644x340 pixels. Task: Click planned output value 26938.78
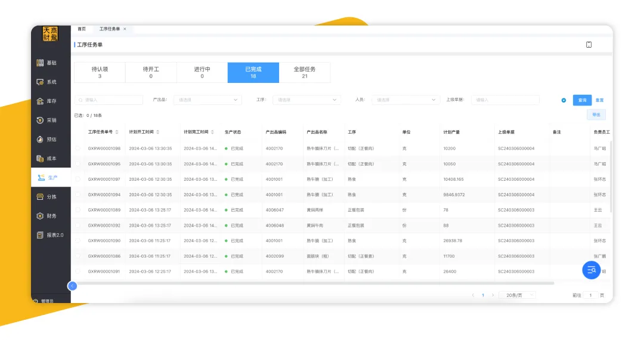(x=453, y=240)
